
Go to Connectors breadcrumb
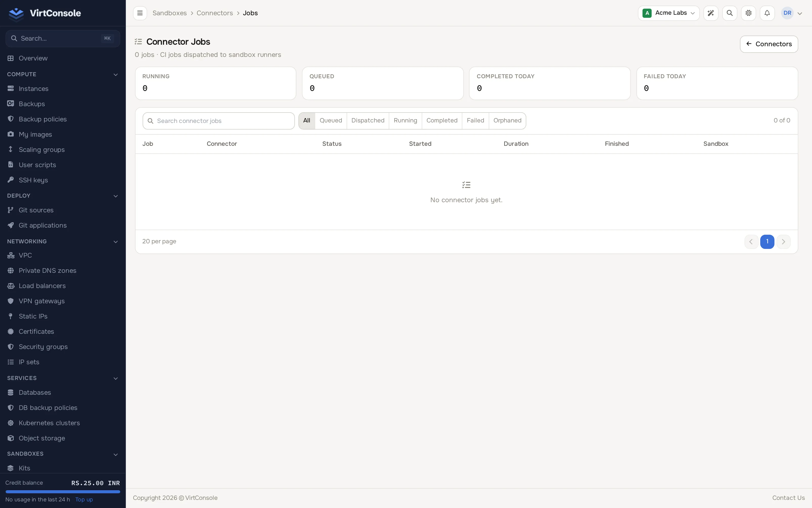(215, 13)
